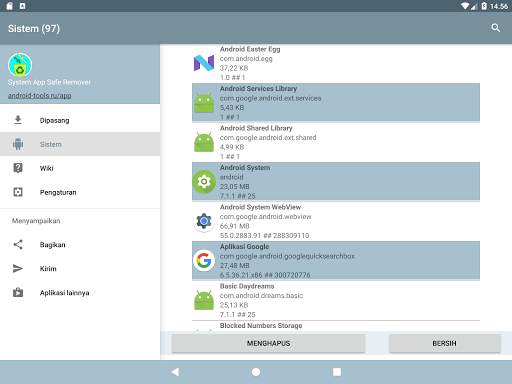Tap the System App Safe Remover title text
Screen dimensions: 512x384
49,82
